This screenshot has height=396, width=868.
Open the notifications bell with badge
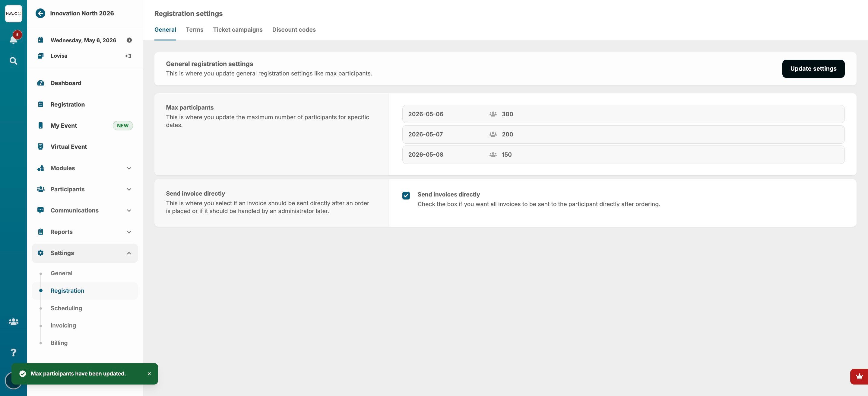click(x=13, y=40)
